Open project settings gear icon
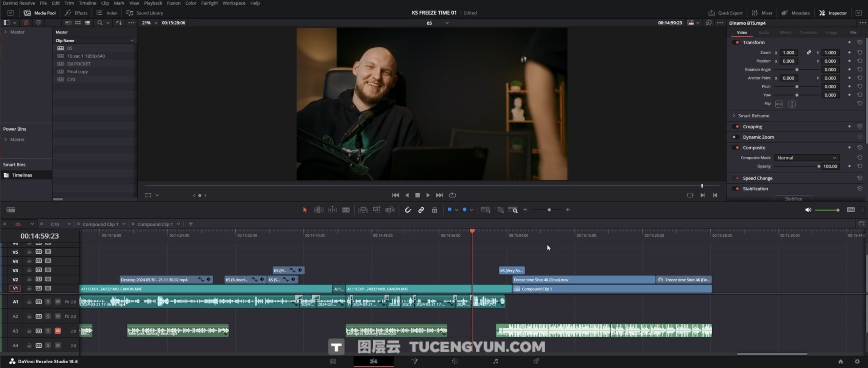Viewport: 868px width, 368px height. coord(857,362)
